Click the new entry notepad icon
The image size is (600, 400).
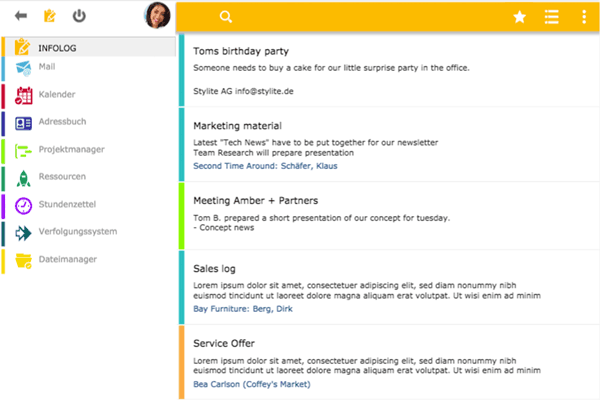[50, 16]
